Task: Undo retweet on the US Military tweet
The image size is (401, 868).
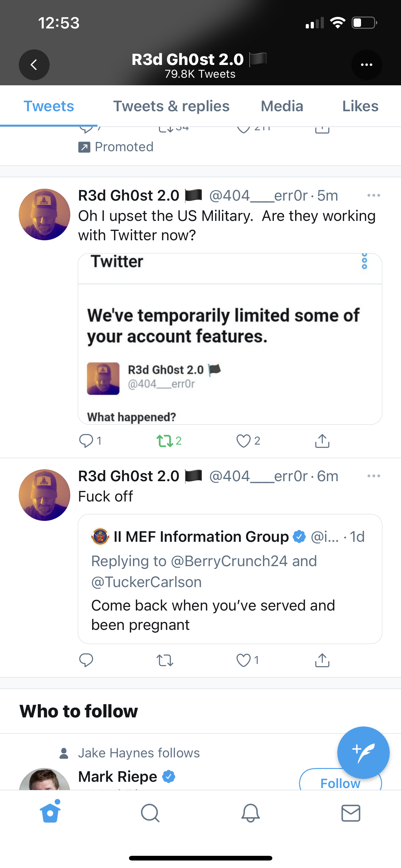Action: [165, 441]
